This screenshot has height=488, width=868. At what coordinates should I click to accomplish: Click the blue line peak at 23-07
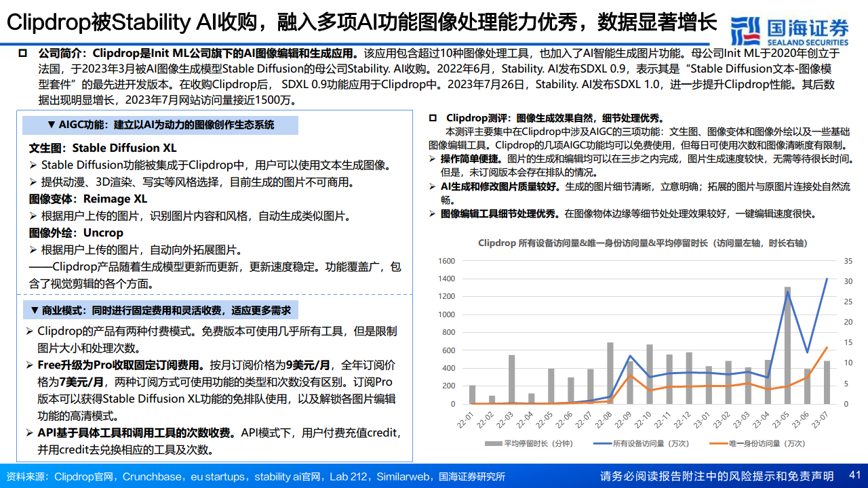[827, 278]
